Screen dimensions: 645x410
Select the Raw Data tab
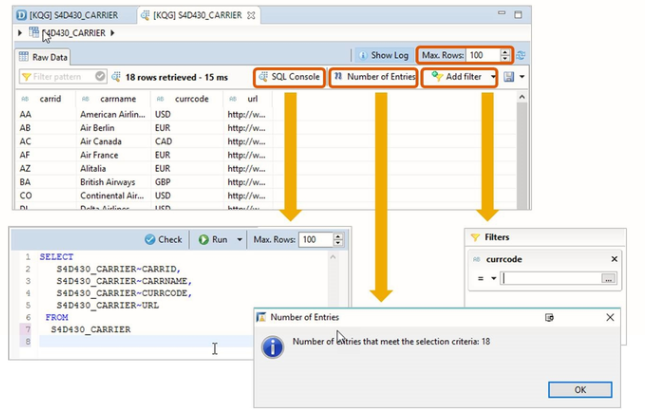tap(43, 58)
